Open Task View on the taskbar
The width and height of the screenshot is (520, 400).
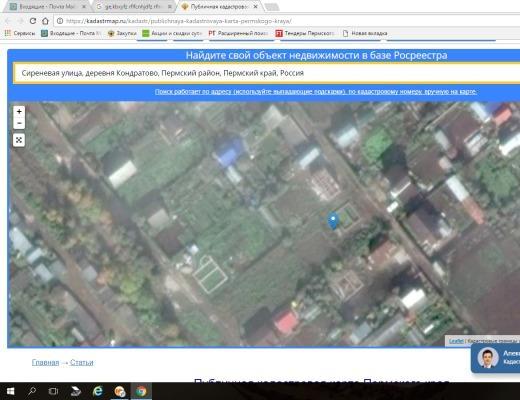coord(53,391)
